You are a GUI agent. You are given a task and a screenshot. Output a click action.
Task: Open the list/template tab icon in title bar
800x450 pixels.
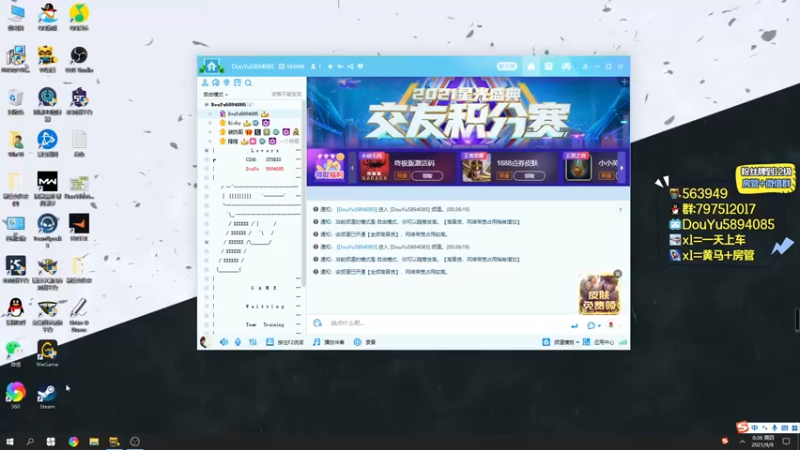[548, 66]
